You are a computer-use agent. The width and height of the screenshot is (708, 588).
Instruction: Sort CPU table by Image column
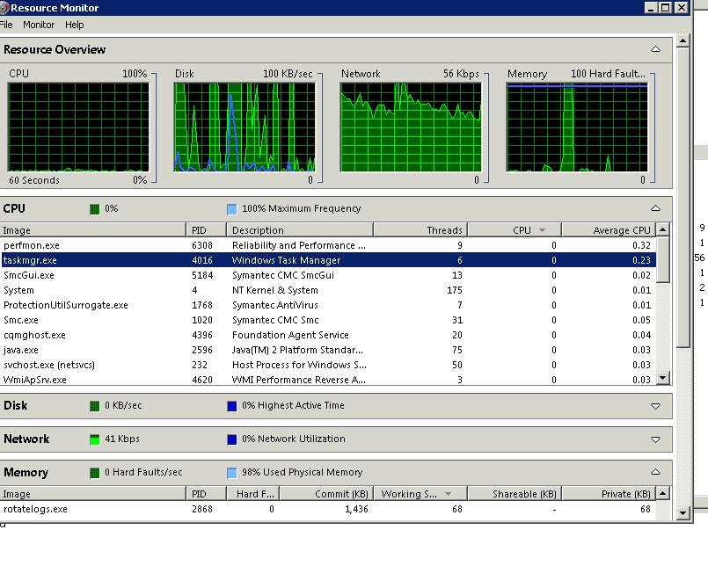92,230
